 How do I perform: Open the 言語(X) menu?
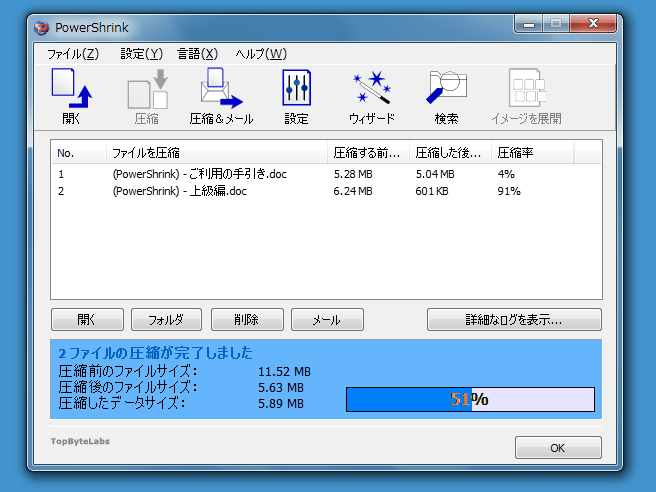point(197,54)
